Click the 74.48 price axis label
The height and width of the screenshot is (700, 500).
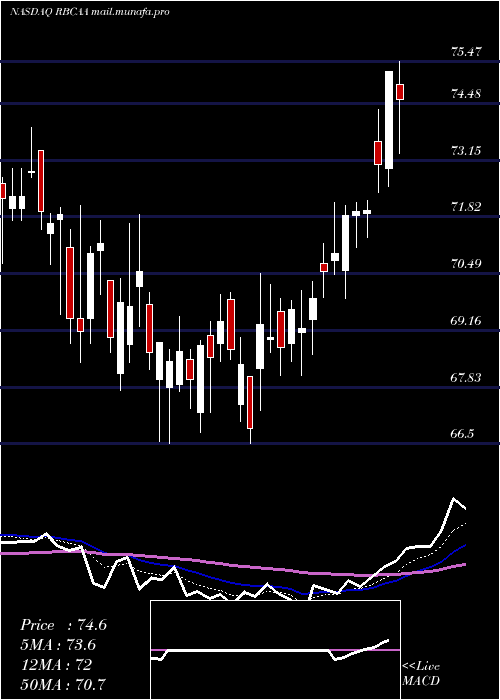click(466, 94)
